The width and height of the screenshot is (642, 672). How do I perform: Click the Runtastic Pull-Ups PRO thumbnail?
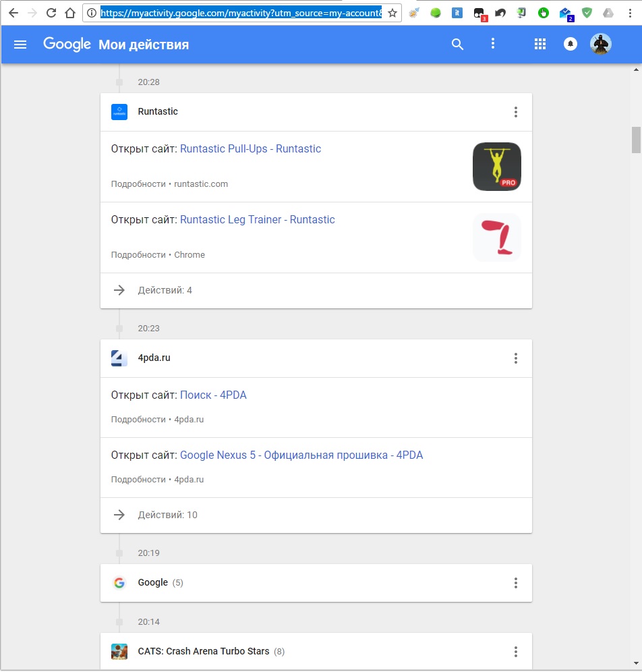pyautogui.click(x=497, y=166)
